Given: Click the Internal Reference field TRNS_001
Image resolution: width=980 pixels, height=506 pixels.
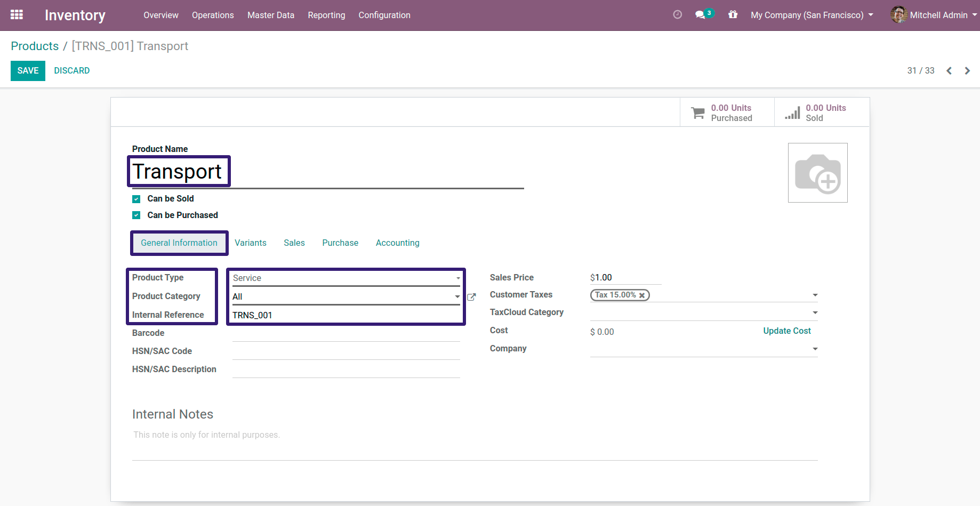Looking at the screenshot, I should pyautogui.click(x=347, y=316).
